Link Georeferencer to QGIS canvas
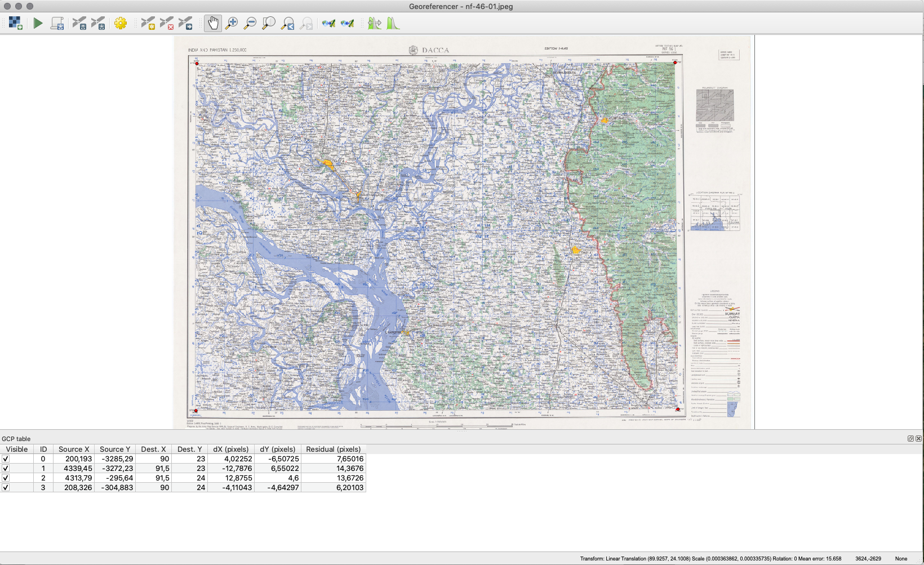The height and width of the screenshot is (565, 924). tap(329, 23)
